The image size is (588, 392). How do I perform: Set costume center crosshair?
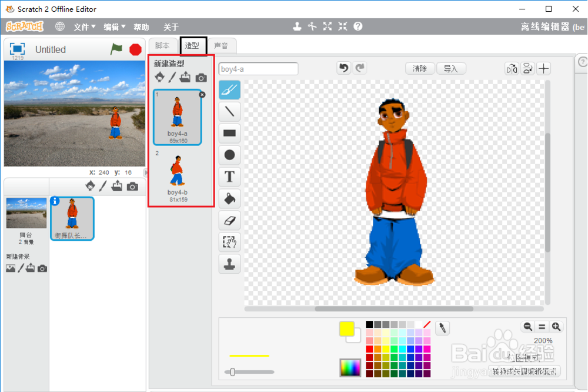tap(544, 69)
